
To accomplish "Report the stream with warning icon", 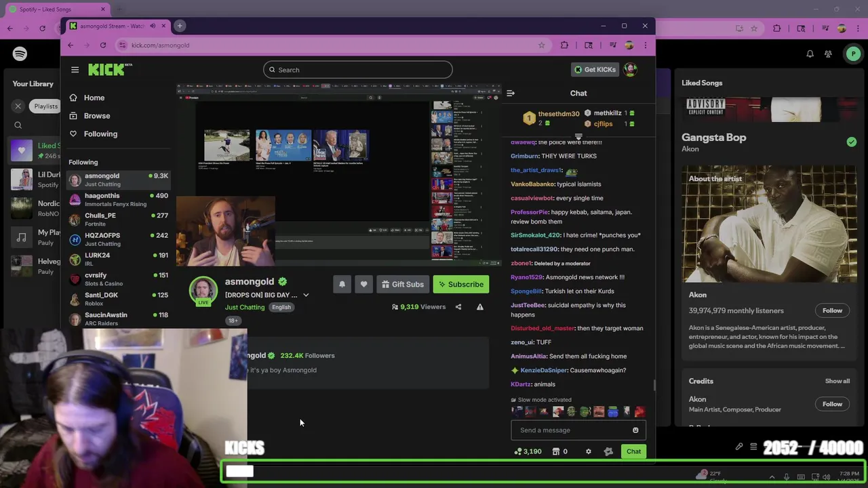I will [479, 307].
